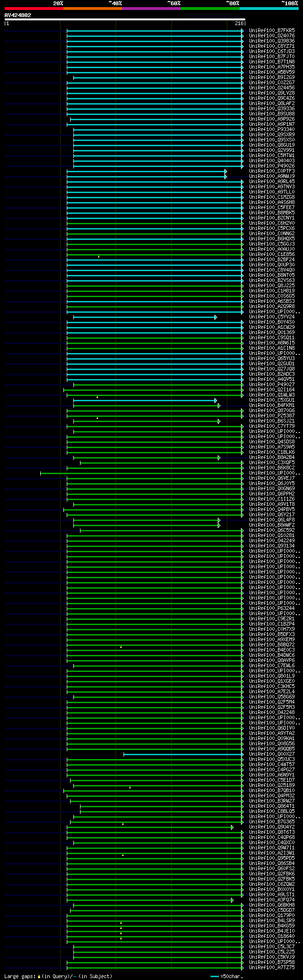Viewport: 303px width, 980px height.
Task: Click the short cyan alignment bar for UniRef100_C5YV24
Action: click(x=145, y=317)
